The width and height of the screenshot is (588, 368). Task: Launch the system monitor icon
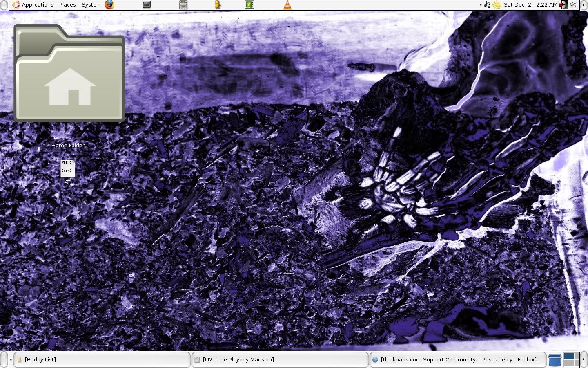[249, 5]
